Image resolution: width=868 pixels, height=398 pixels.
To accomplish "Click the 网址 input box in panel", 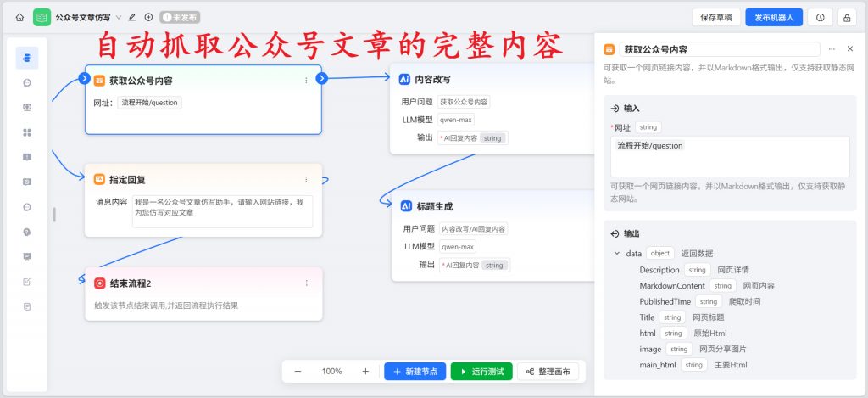I will tap(730, 156).
